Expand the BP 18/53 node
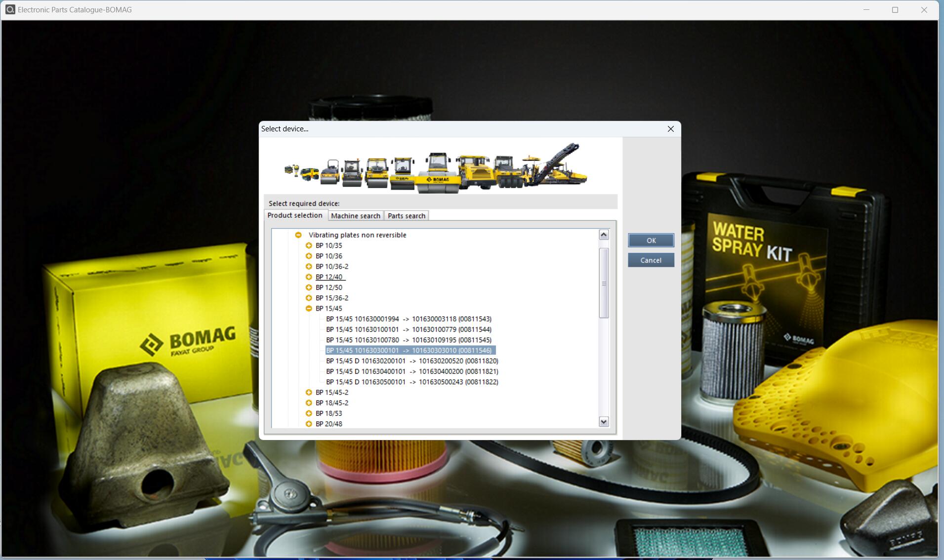Image resolution: width=944 pixels, height=560 pixels. (x=309, y=413)
